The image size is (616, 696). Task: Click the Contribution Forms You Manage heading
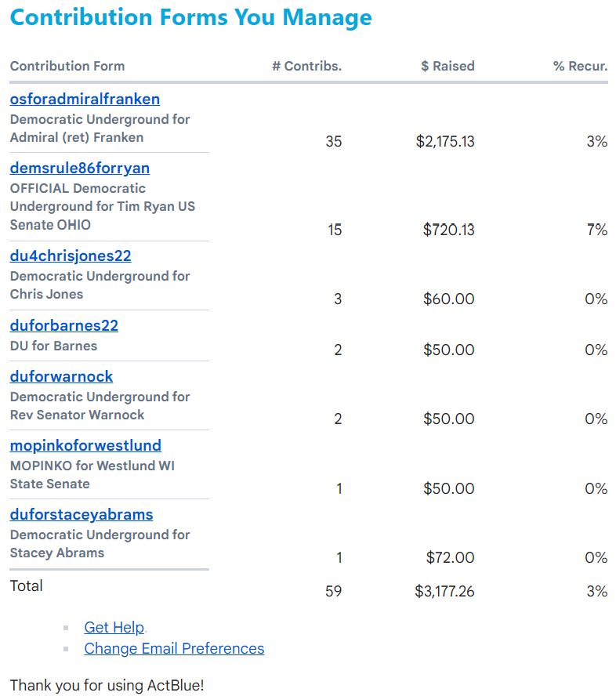pyautogui.click(x=191, y=17)
